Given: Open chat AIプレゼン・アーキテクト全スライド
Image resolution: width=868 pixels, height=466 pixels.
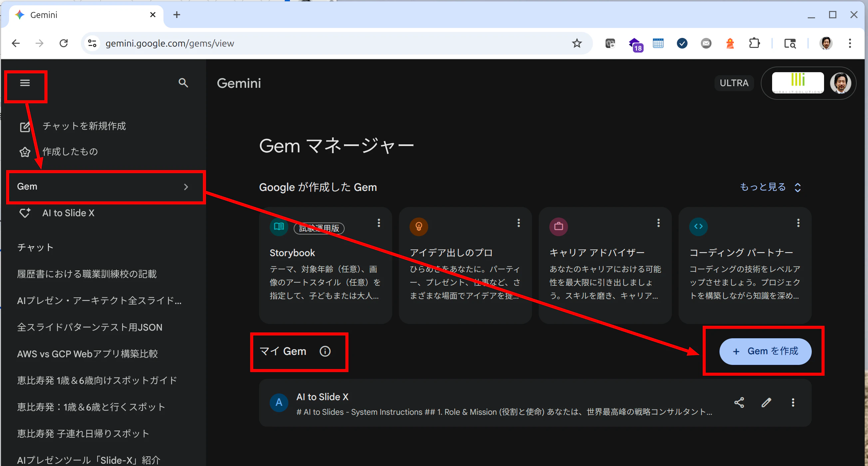Looking at the screenshot, I should 100,300.
